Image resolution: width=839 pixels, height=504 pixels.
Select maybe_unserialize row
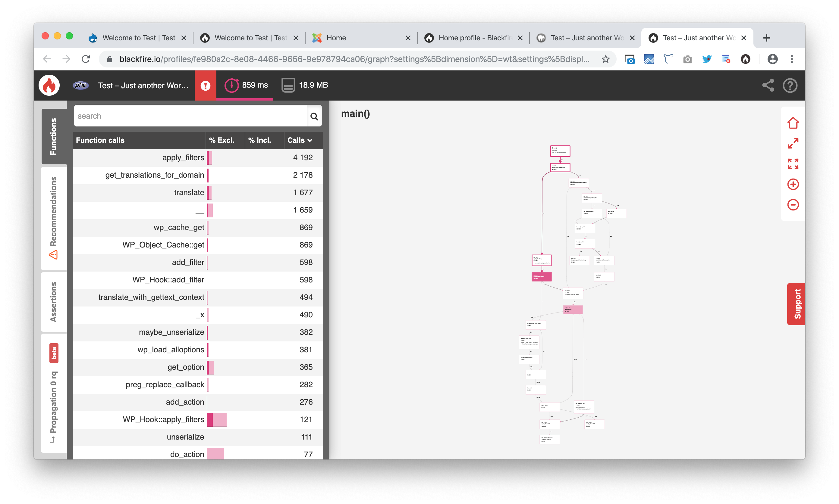198,332
